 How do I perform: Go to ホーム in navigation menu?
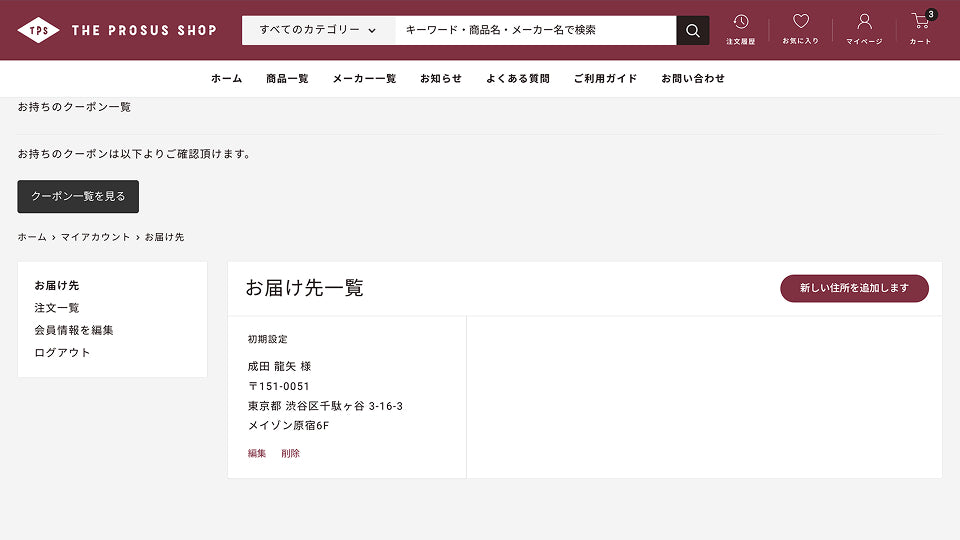click(226, 78)
